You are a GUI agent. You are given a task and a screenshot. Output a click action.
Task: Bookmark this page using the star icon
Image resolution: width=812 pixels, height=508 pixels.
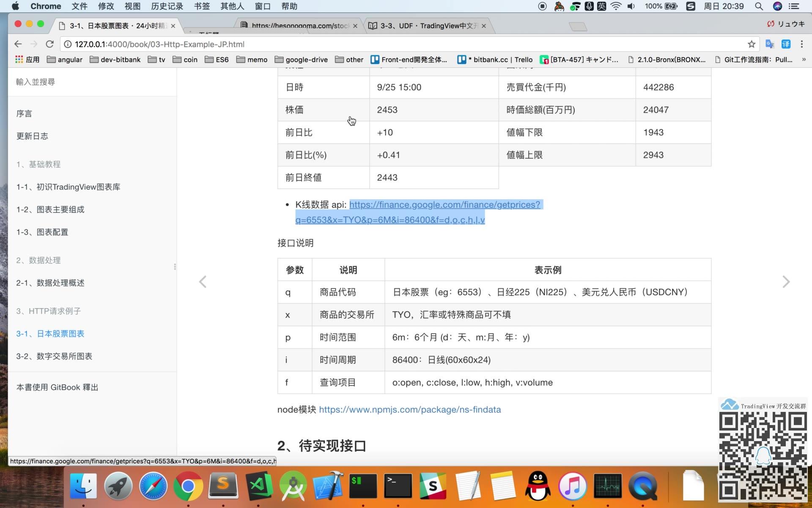(x=752, y=44)
